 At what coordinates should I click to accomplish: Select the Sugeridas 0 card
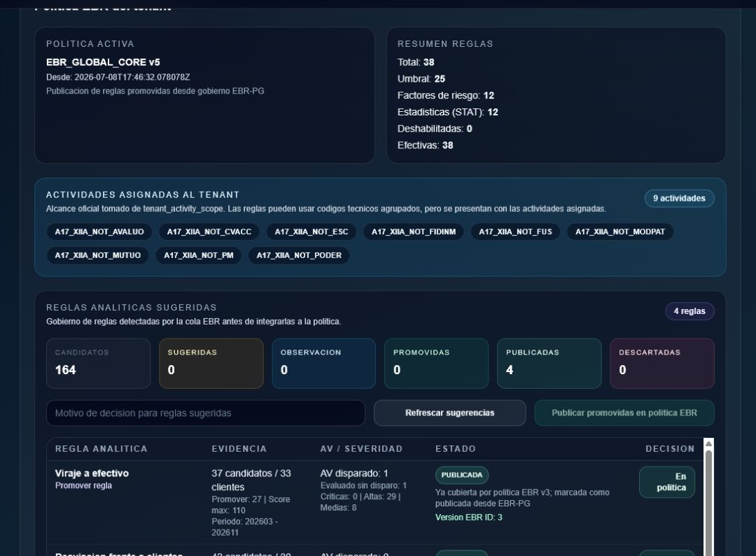coord(211,363)
